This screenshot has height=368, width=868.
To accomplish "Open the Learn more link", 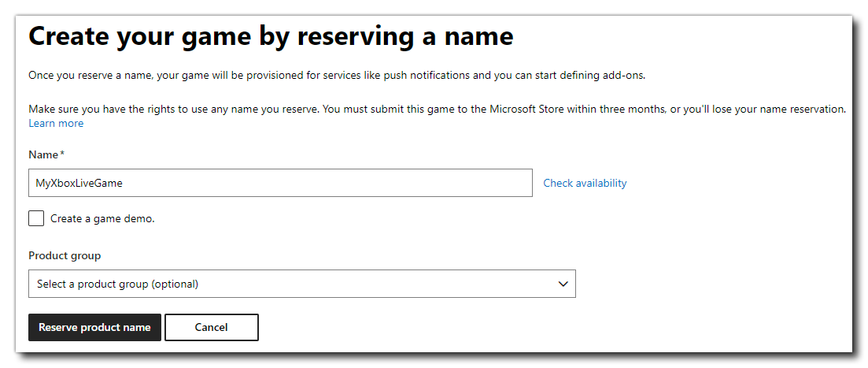I will pos(56,123).
